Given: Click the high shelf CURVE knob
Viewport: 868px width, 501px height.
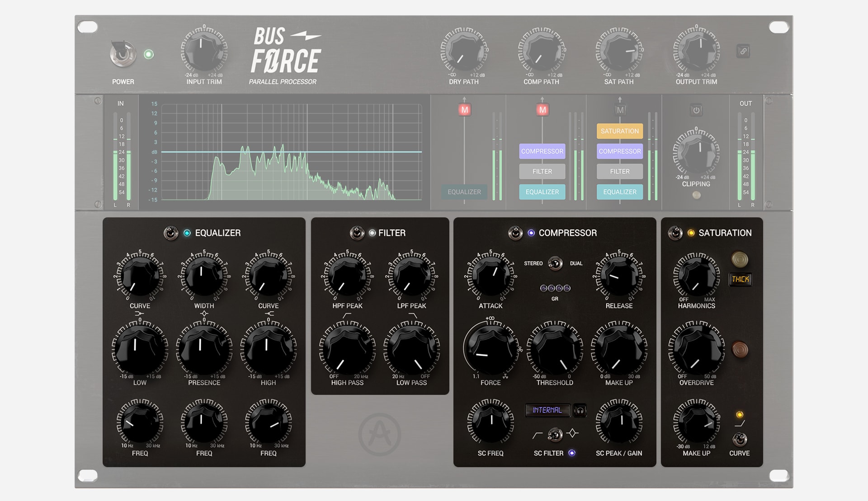Looking at the screenshot, I should pos(268,276).
